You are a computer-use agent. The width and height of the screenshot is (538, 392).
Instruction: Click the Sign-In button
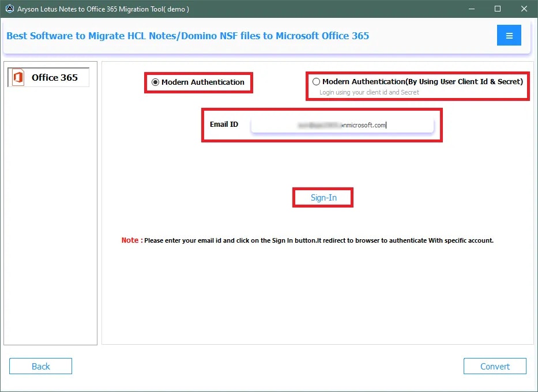pos(323,198)
